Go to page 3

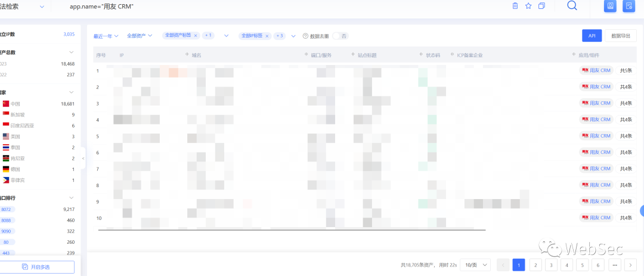pyautogui.click(x=551, y=265)
